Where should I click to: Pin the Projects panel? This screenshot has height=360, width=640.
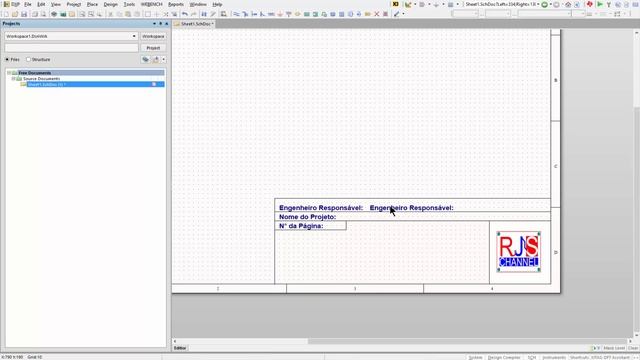pyautogui.click(x=160, y=24)
